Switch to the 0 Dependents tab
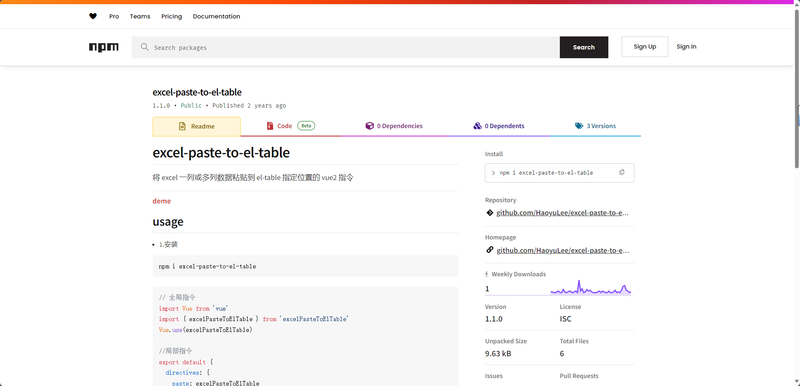 (x=498, y=126)
